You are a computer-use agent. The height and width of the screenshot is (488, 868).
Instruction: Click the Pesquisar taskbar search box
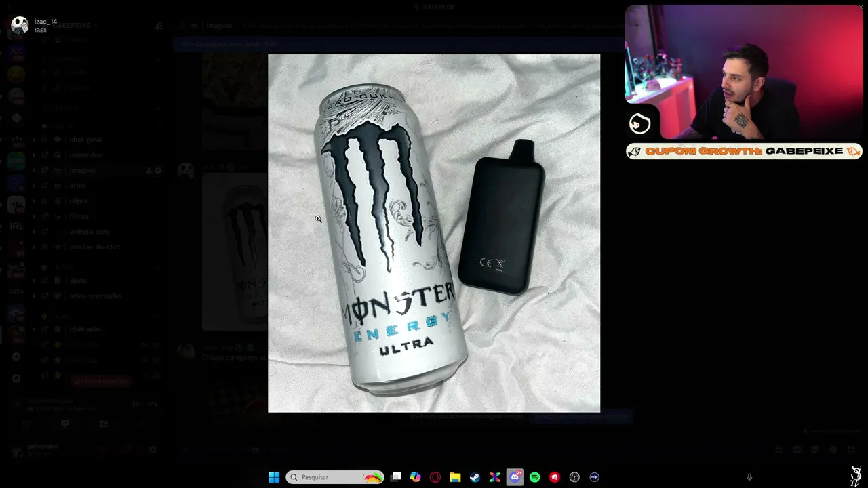click(x=335, y=477)
